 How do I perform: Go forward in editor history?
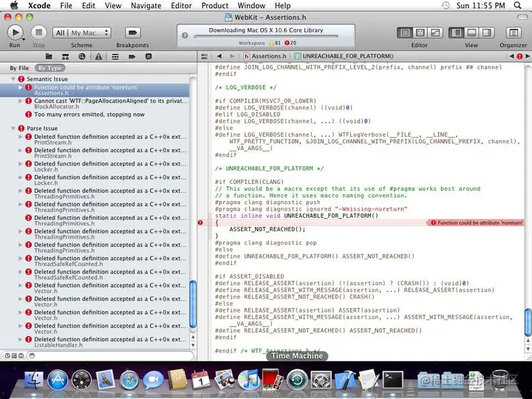coord(232,56)
